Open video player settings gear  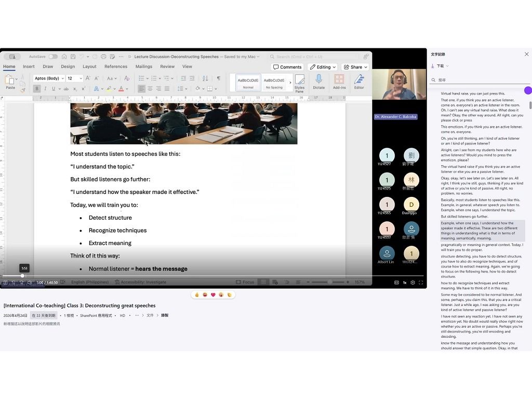pos(413,282)
